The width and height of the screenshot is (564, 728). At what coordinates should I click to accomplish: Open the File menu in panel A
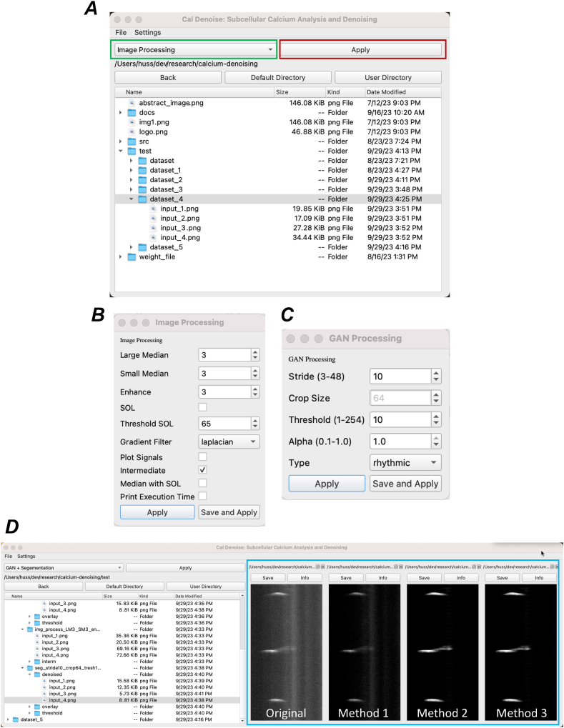pos(121,32)
